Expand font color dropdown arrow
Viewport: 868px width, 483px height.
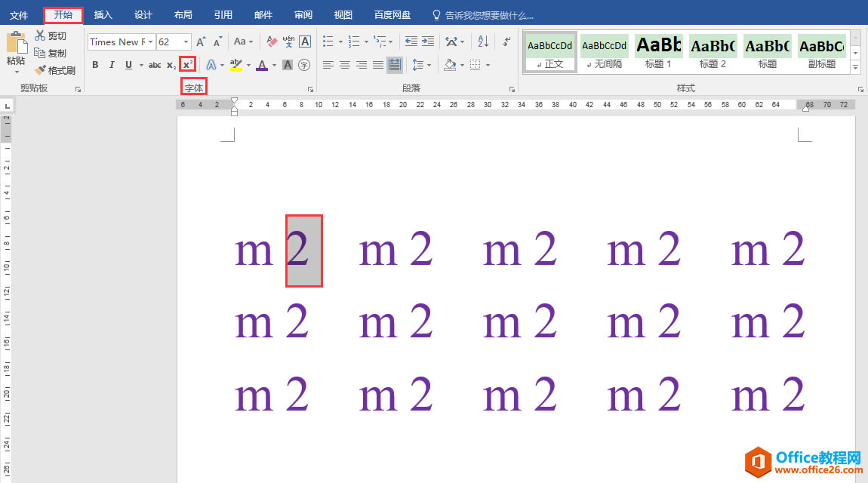coord(274,66)
